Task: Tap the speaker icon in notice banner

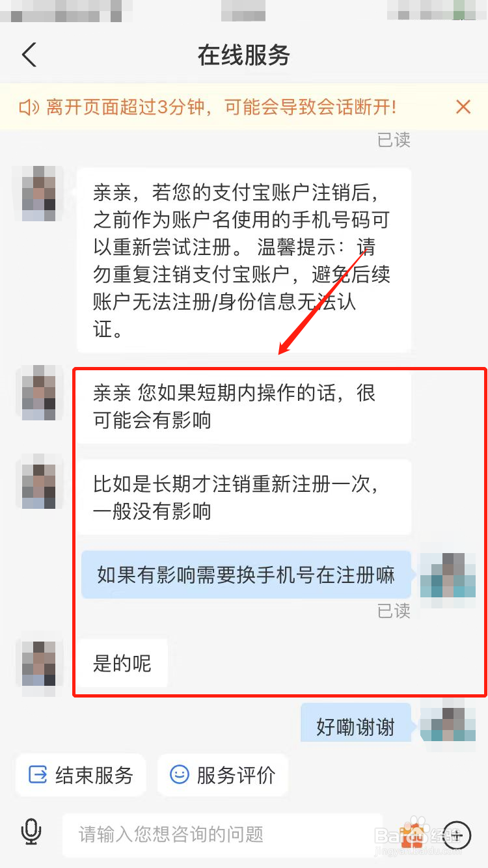Action: [29, 107]
